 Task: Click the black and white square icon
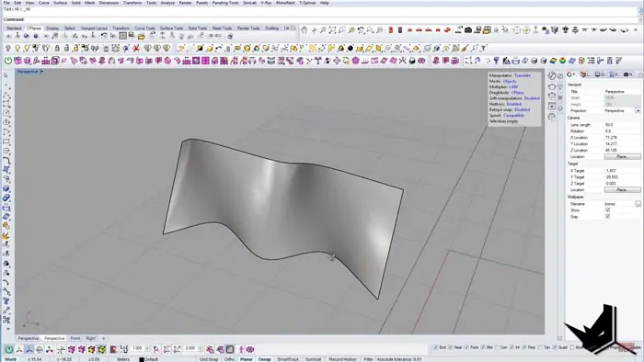(200, 49)
